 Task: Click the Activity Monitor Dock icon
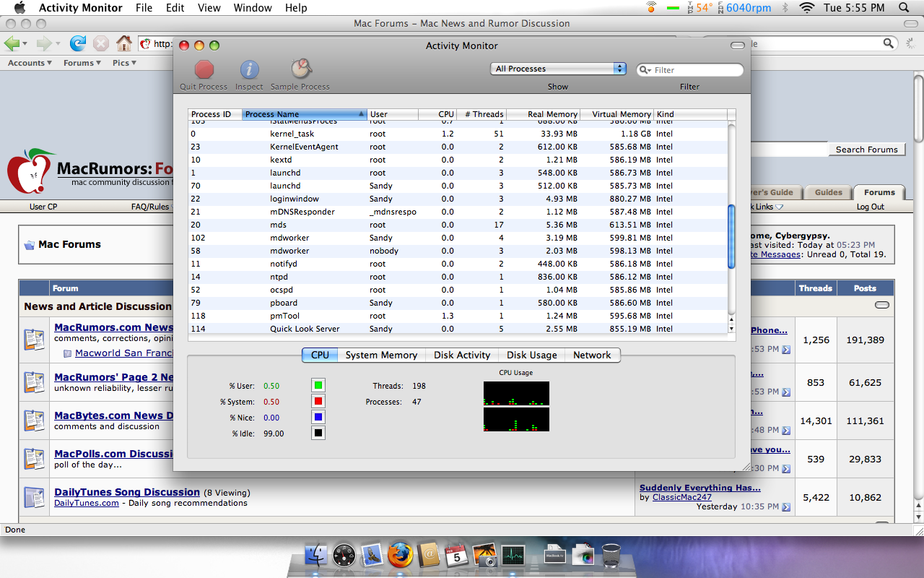click(513, 555)
